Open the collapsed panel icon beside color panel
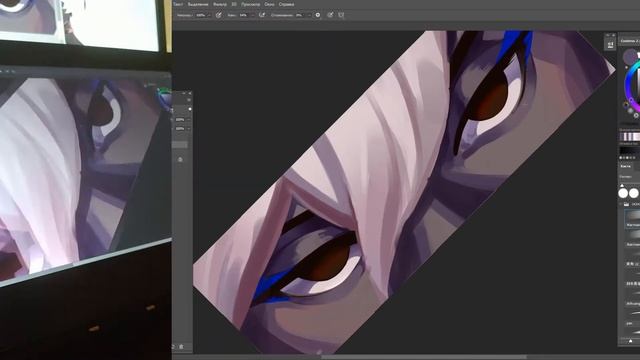This screenshot has width=640, height=360. (610, 45)
